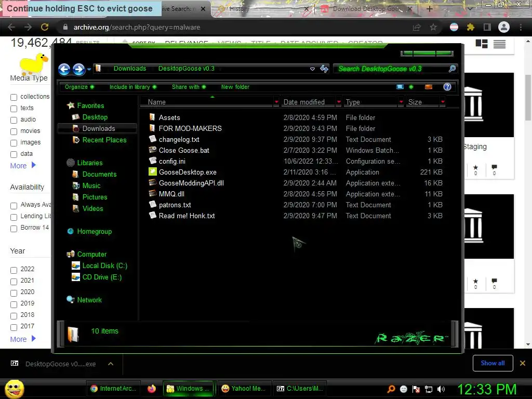Switch to Download Desktop Goose tab
The width and height of the screenshot is (532, 399).
[366, 9]
